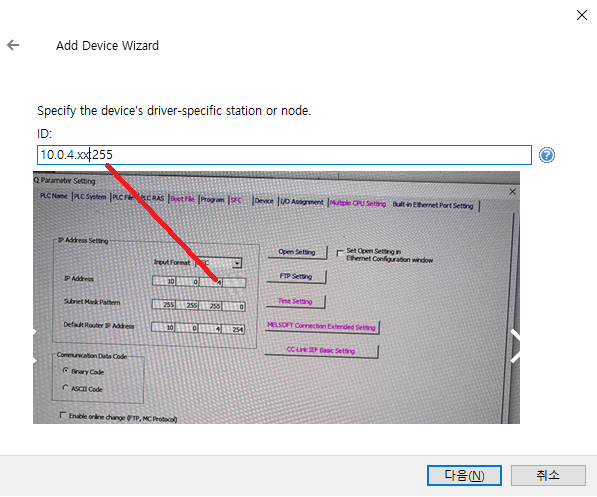The height and width of the screenshot is (497, 597).
Task: Click Default Router first octet field 10
Action: (x=163, y=327)
